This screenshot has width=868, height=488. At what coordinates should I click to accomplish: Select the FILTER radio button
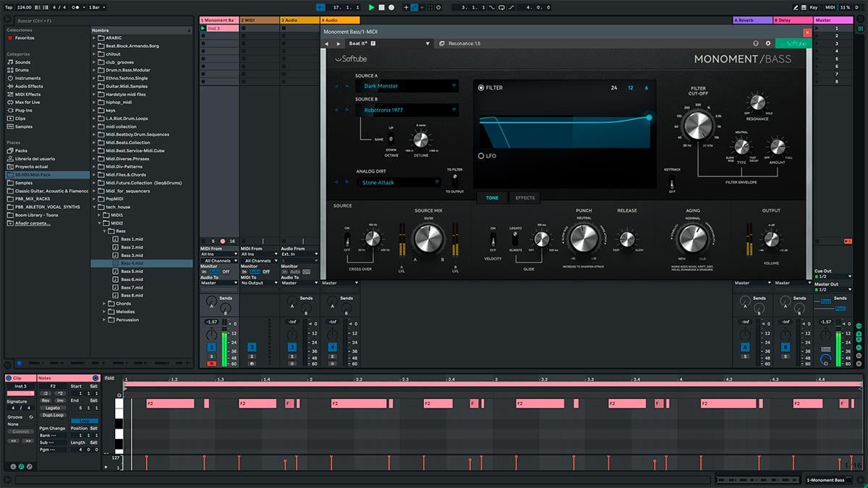coord(481,88)
